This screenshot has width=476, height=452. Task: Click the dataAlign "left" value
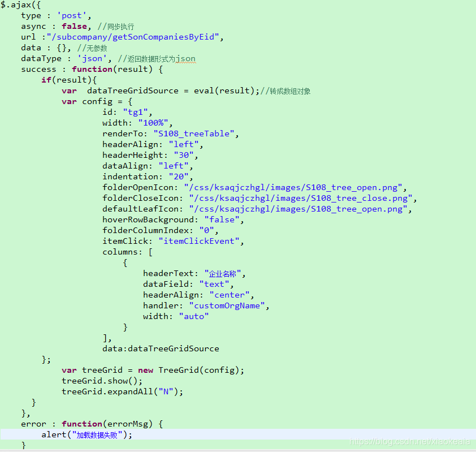pos(174,166)
